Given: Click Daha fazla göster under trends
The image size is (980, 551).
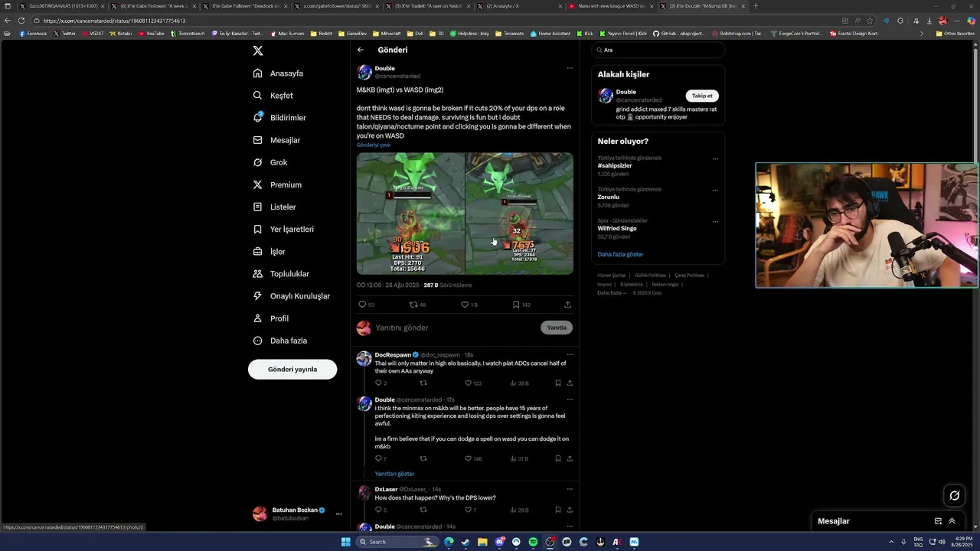Looking at the screenshot, I should point(620,254).
